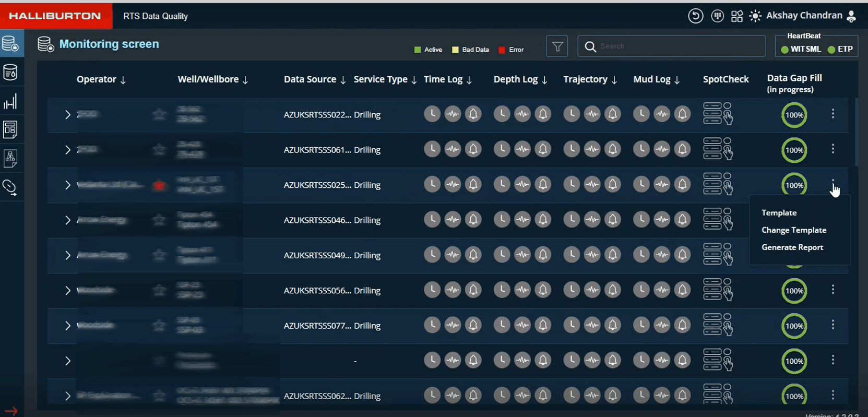Open the grid dashboard icon in header

[736, 16]
